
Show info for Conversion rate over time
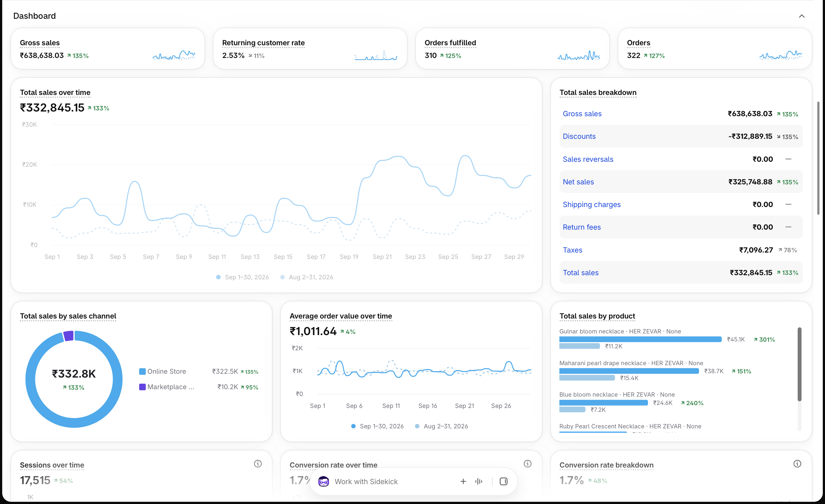527,463
